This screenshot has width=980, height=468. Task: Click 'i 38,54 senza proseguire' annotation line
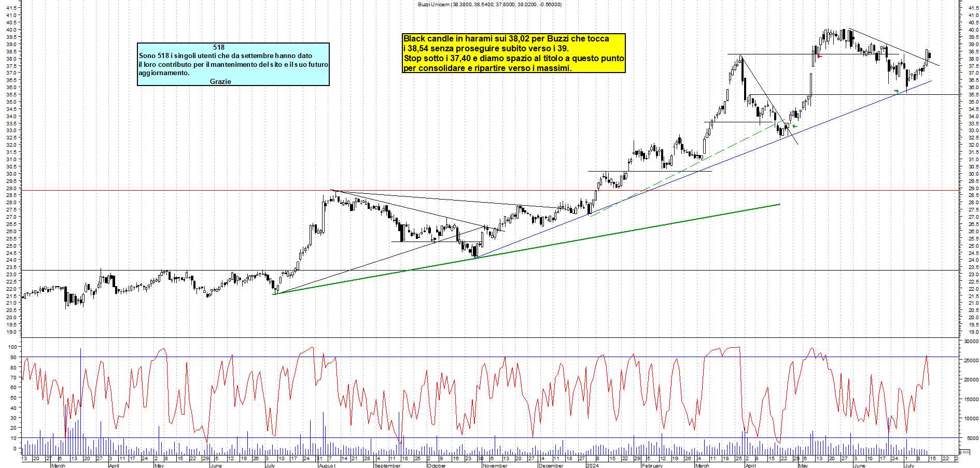pos(486,49)
